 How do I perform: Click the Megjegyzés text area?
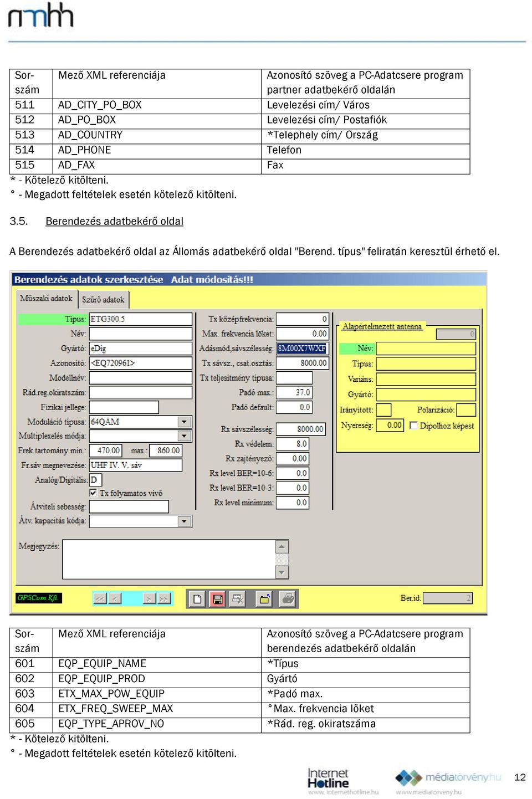point(176,559)
